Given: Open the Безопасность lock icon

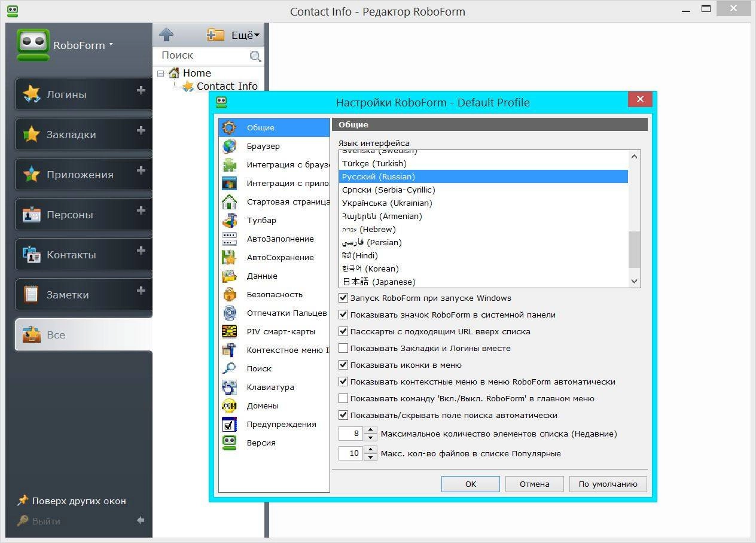Looking at the screenshot, I should pos(229,294).
